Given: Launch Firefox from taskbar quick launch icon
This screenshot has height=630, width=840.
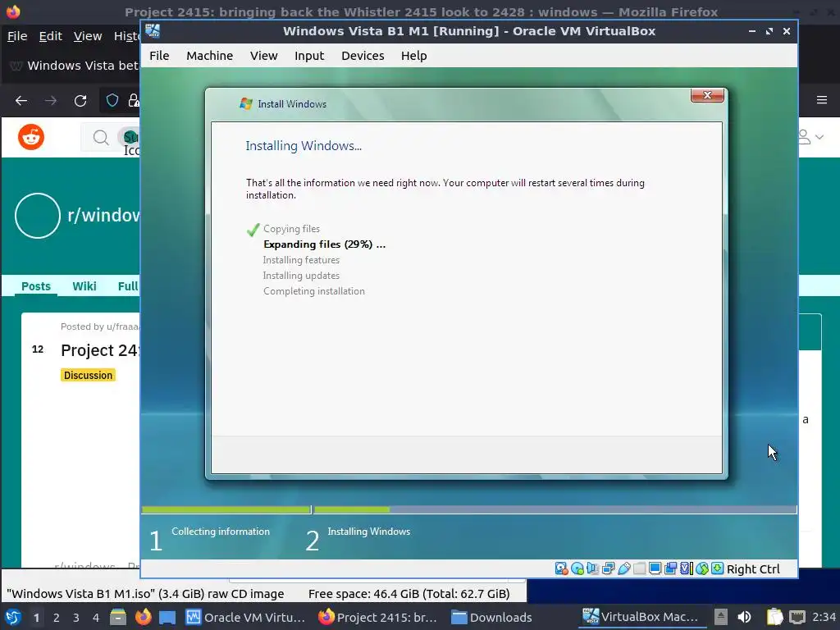Looking at the screenshot, I should pyautogui.click(x=143, y=617).
